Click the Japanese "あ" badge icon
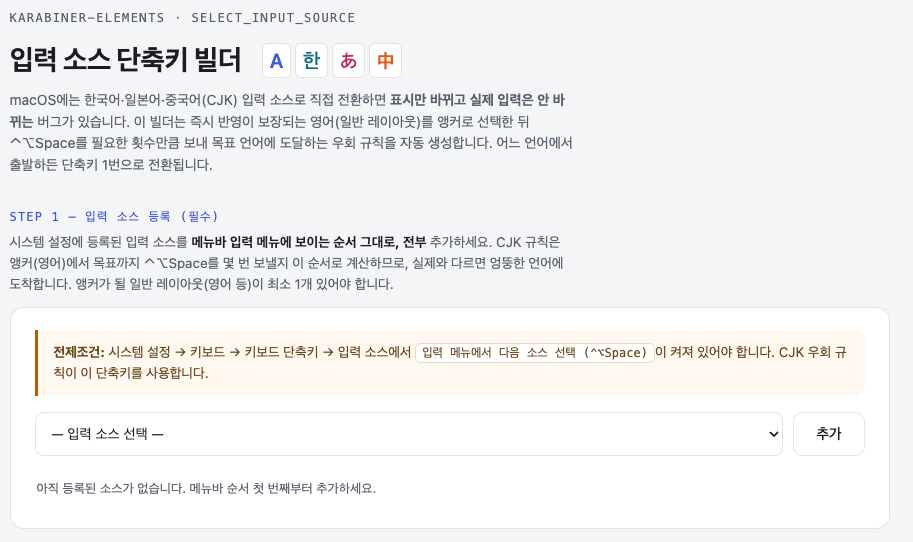Image resolution: width=913 pixels, height=542 pixels. [x=348, y=61]
